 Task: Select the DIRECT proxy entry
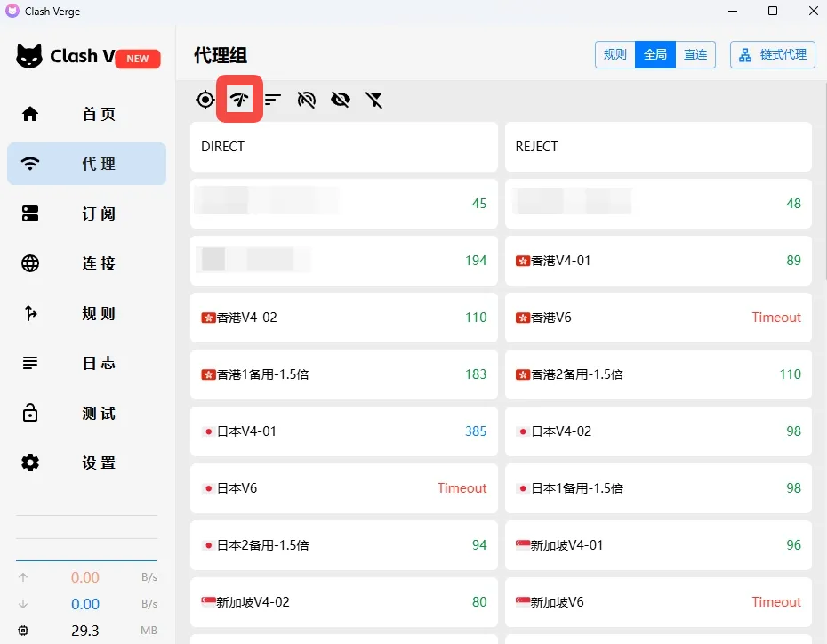pyautogui.click(x=343, y=147)
